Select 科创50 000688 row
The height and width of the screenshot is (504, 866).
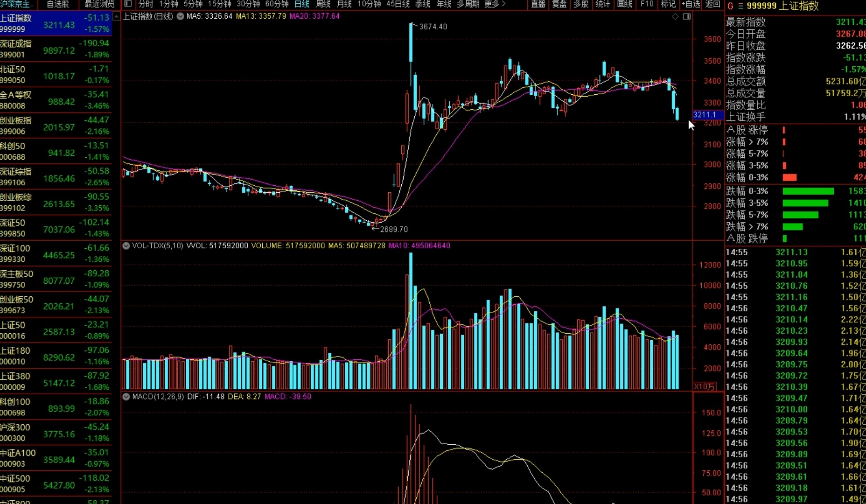[x=56, y=151]
